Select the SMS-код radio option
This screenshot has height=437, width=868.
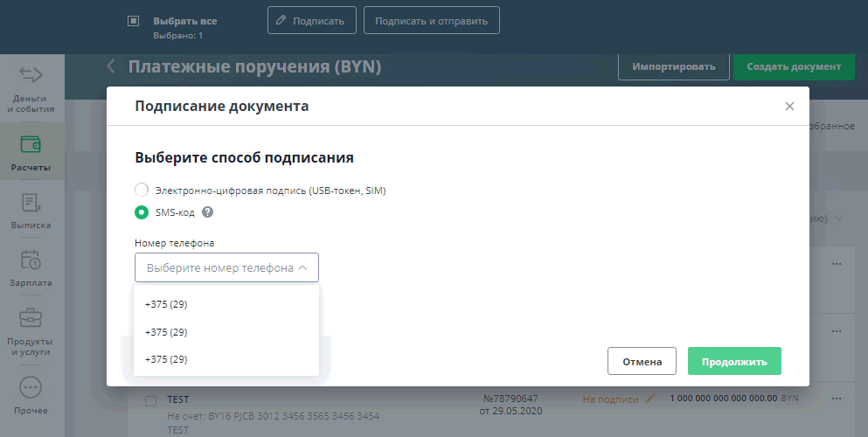tap(142, 212)
